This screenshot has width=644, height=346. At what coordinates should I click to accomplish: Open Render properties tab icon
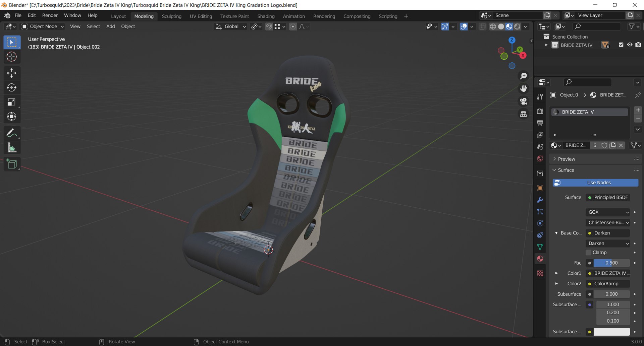[x=540, y=111]
